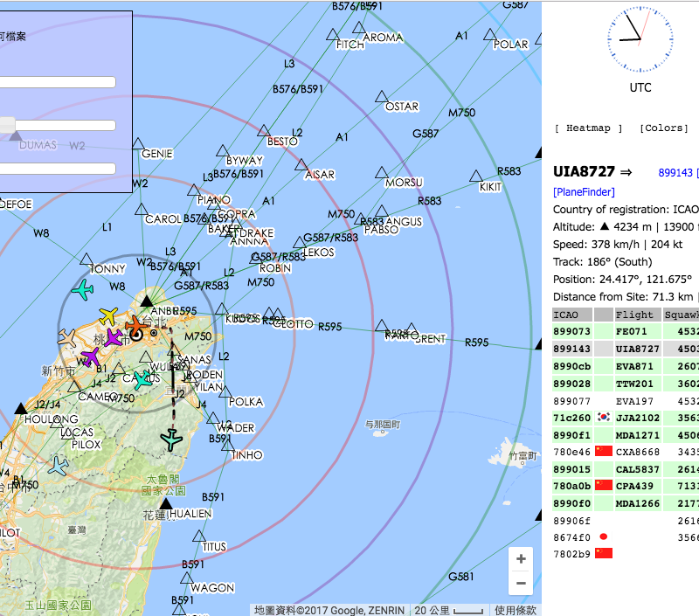Zoom in on the map
699x616 pixels.
coord(521,559)
